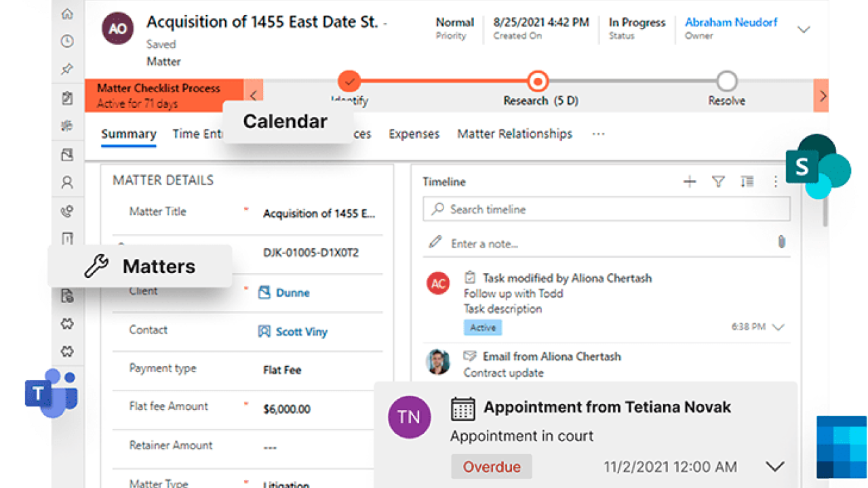Switch to the Expenses tab
This screenshot has height=488, width=868.
pyautogui.click(x=414, y=134)
